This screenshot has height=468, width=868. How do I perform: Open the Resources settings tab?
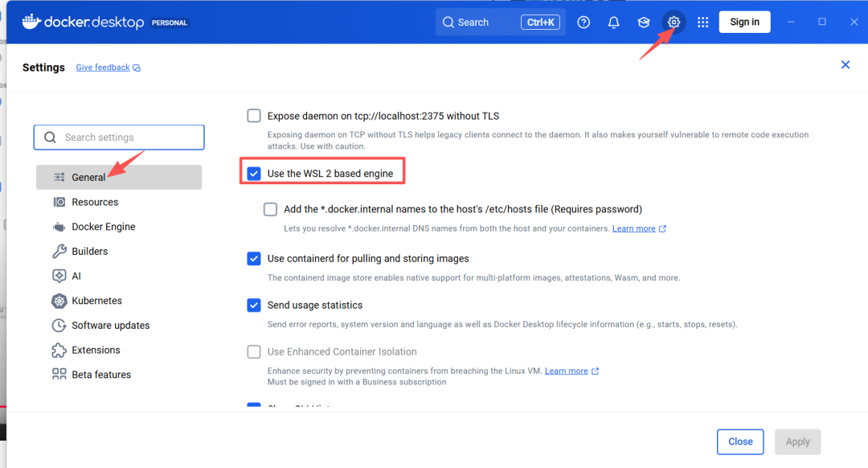click(119, 202)
